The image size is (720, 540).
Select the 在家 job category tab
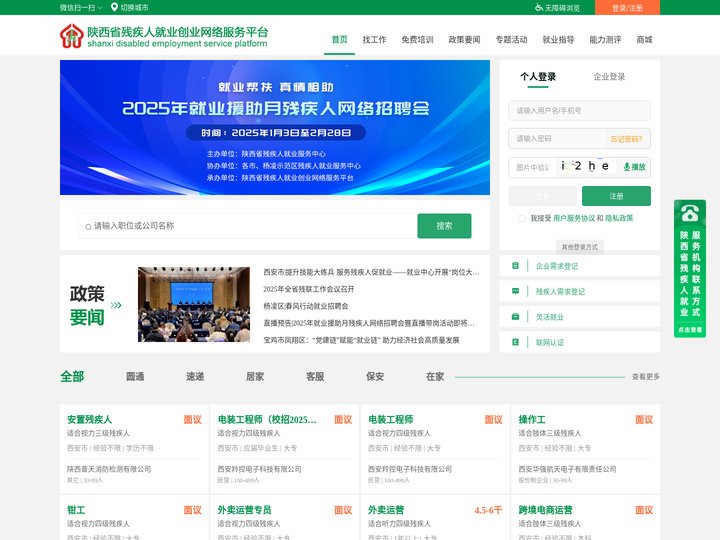[435, 377]
